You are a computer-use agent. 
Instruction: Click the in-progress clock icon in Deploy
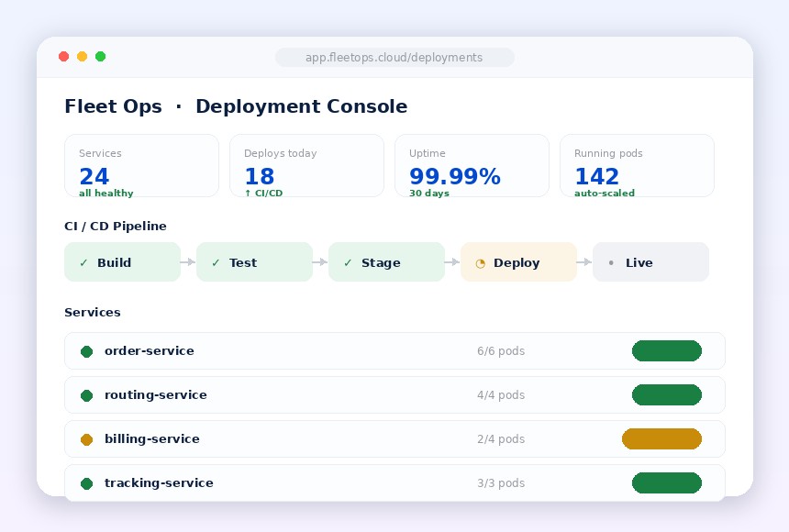480,263
